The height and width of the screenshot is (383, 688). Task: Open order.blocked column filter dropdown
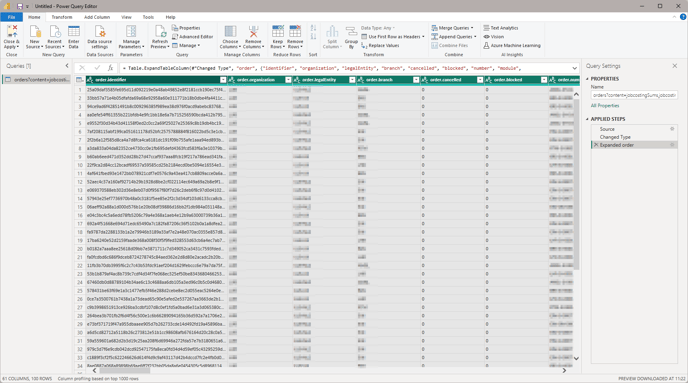pyautogui.click(x=544, y=80)
